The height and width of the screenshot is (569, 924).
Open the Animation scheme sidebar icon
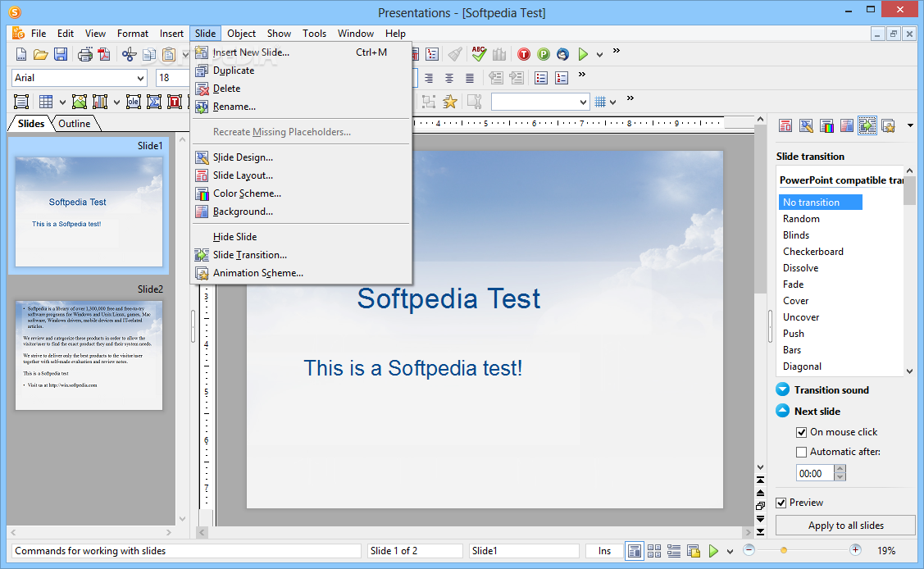888,125
